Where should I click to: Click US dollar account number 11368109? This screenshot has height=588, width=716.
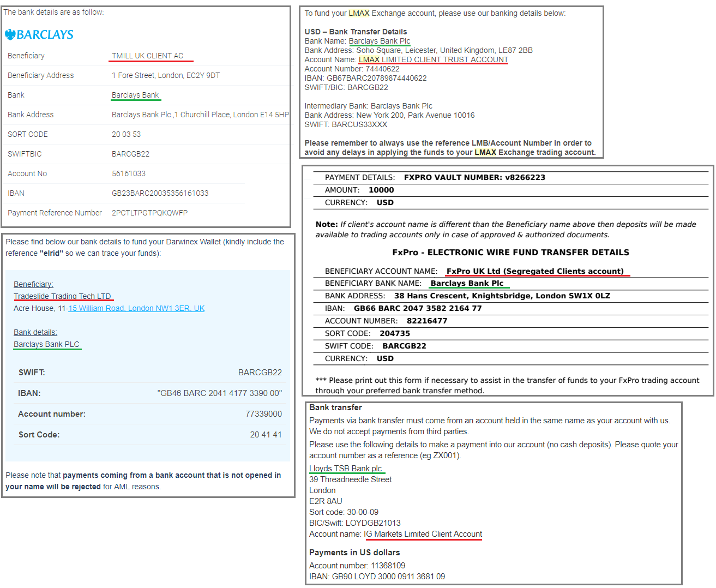[x=388, y=566]
